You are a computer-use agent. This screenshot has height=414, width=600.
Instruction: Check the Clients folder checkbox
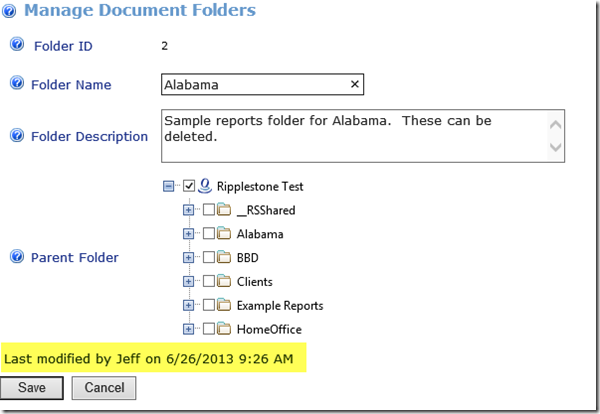(208, 282)
